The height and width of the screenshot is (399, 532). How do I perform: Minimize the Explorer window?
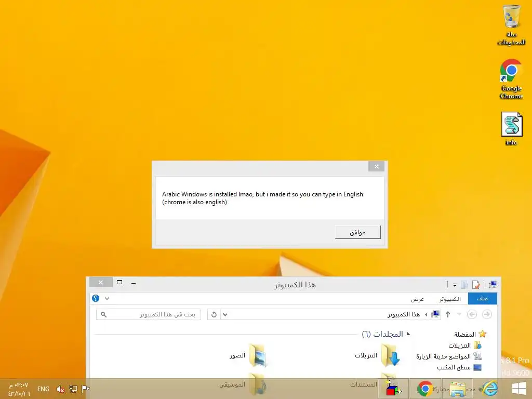[134, 283]
